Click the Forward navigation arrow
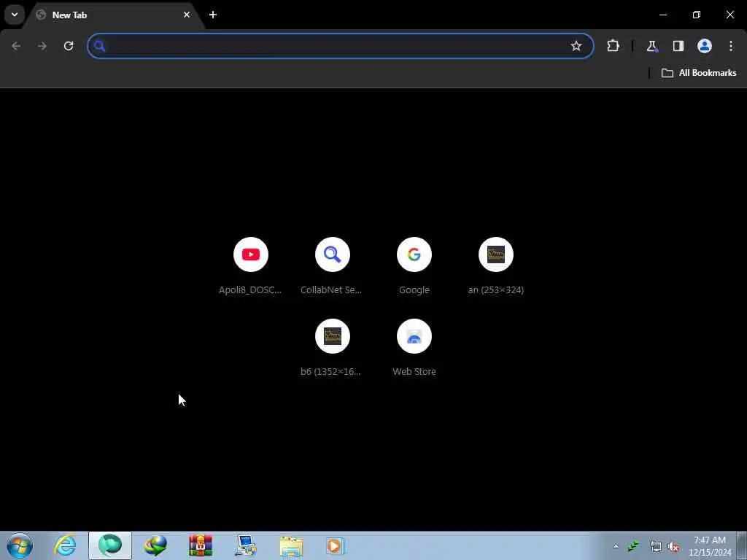Viewport: 747px width, 560px height. pyautogui.click(x=42, y=46)
